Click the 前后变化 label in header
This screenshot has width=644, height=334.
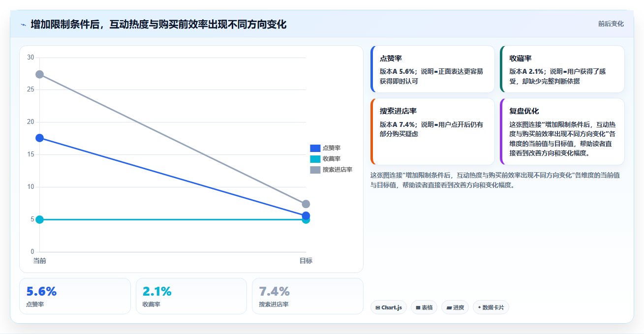click(611, 24)
